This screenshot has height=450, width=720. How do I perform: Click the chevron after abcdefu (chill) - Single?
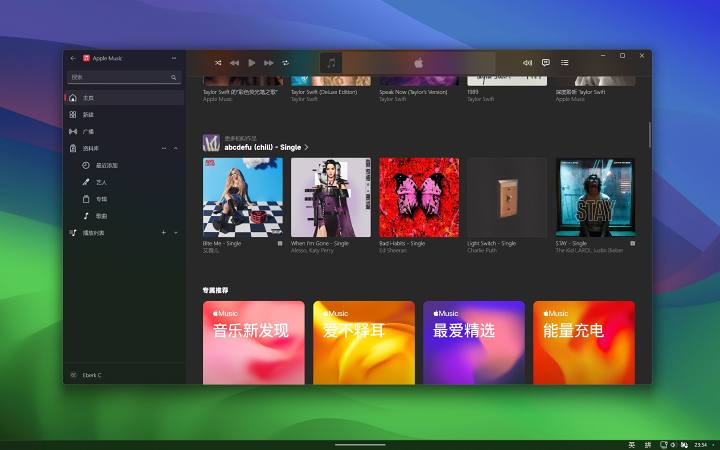306,147
